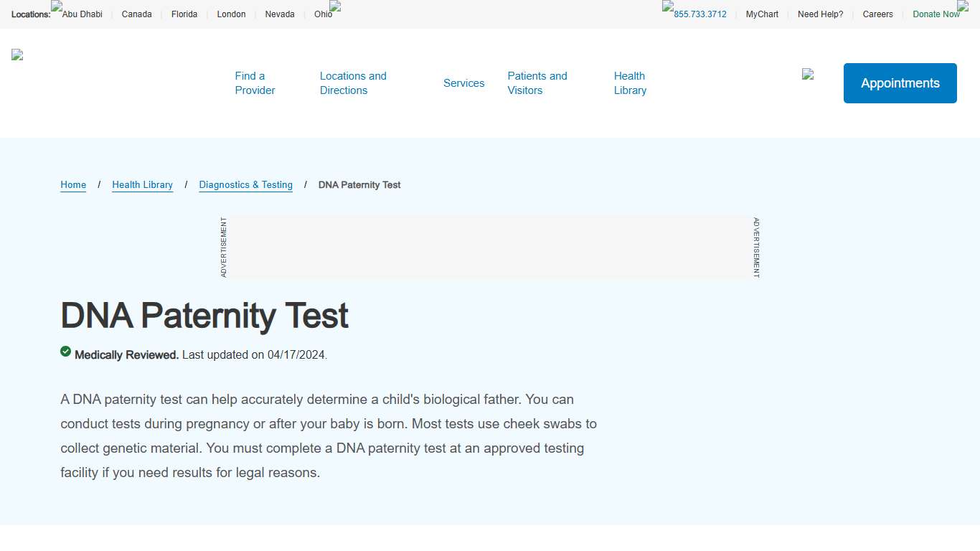
Task: Expand the Patients and Visitors menu
Action: click(x=537, y=83)
